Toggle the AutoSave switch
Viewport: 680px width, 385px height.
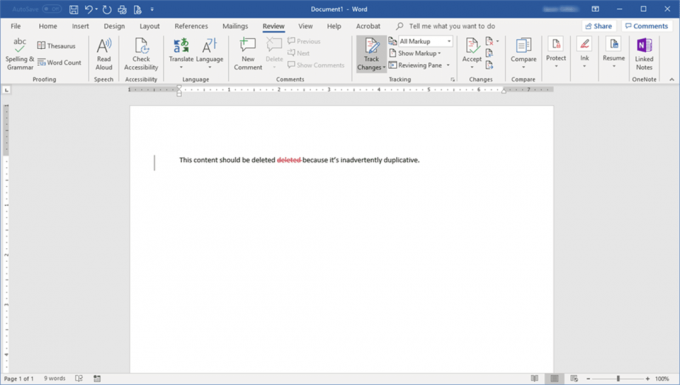pos(52,9)
